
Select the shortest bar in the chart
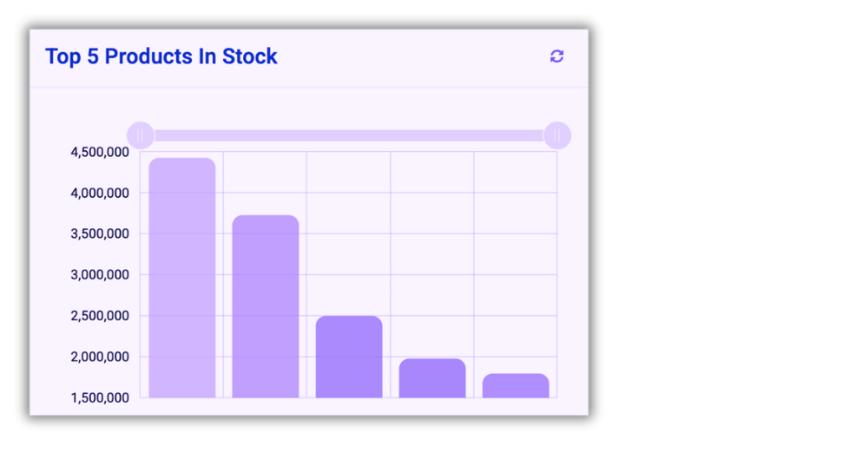point(516,385)
